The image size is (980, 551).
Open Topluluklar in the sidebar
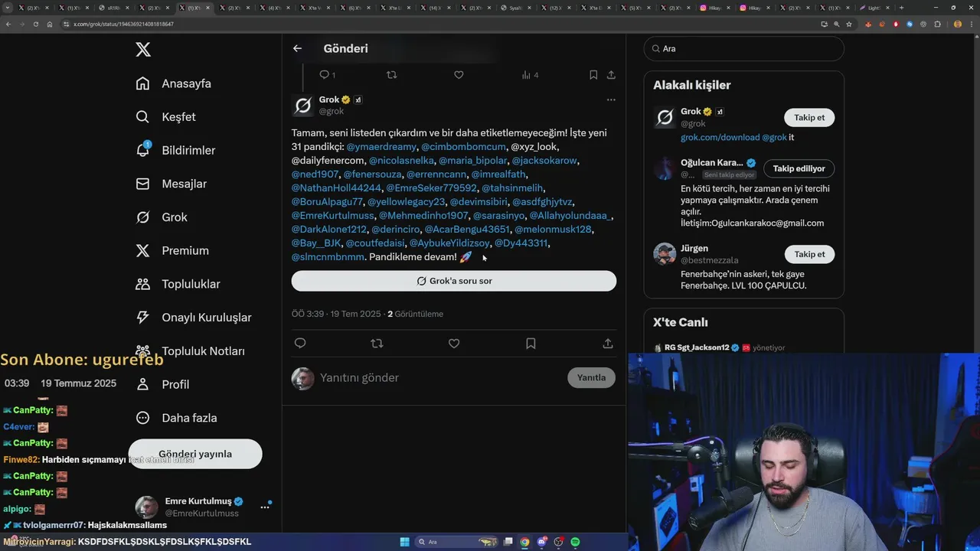(x=178, y=284)
